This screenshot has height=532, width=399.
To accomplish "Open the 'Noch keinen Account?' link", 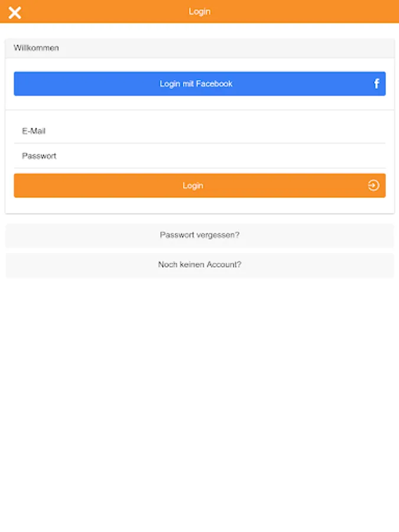I will click(200, 265).
